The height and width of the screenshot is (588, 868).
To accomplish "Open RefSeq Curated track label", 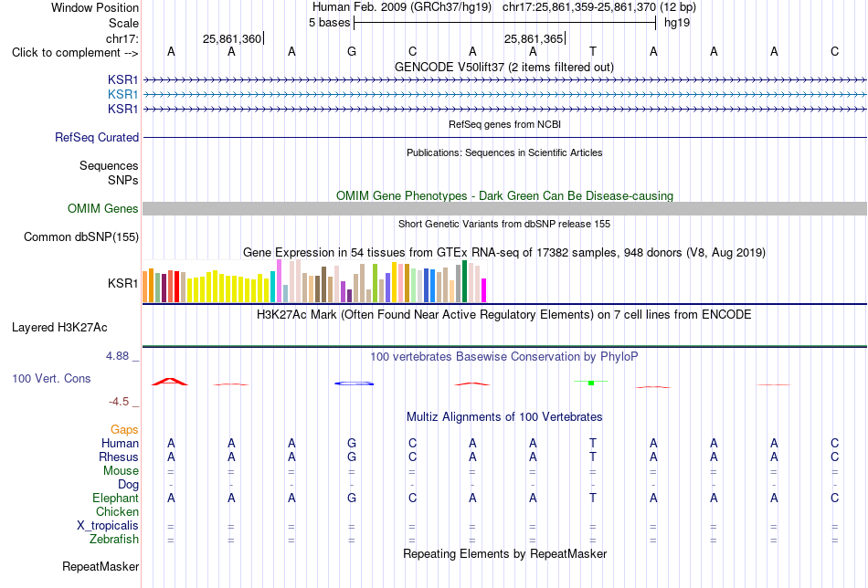I will 97,137.
